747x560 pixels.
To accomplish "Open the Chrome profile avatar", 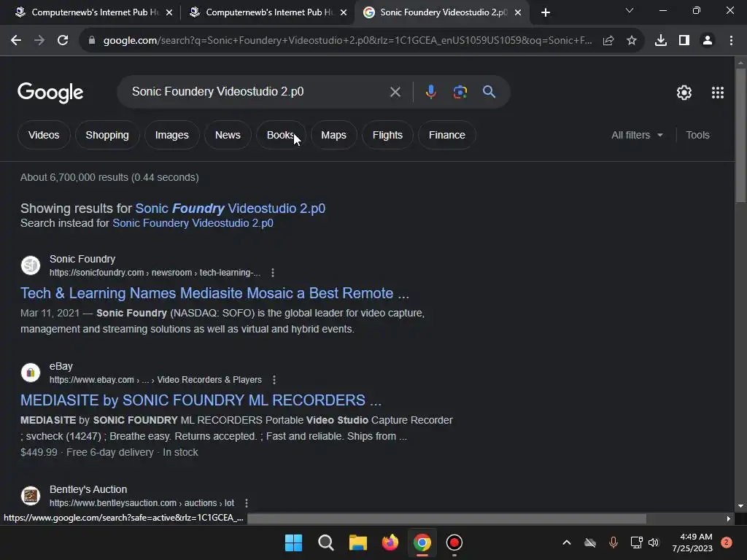I will (x=708, y=41).
